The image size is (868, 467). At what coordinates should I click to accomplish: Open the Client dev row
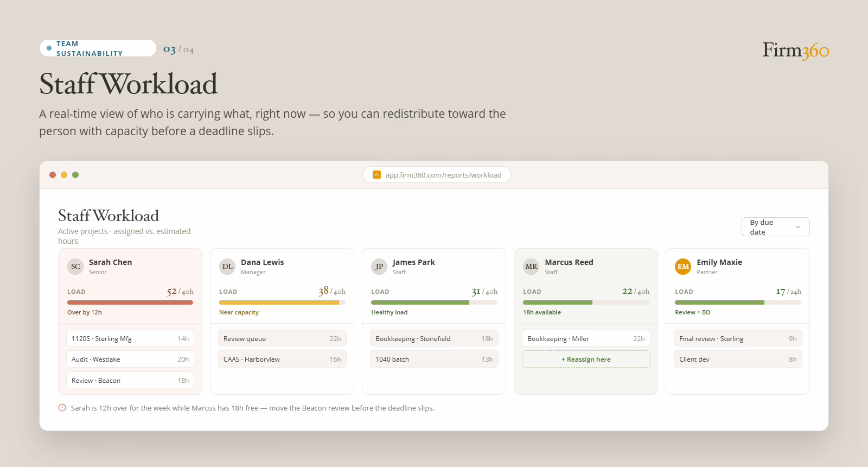click(x=738, y=359)
